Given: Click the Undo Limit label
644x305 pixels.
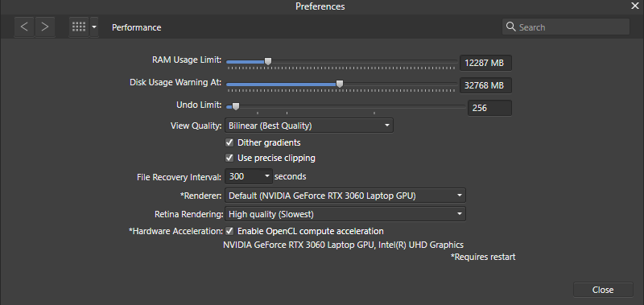Looking at the screenshot, I should 199,105.
